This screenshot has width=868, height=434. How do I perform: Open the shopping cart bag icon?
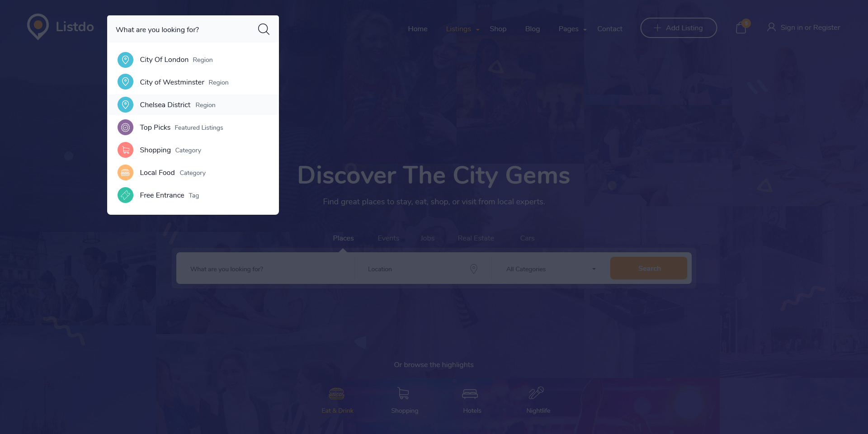741,28
